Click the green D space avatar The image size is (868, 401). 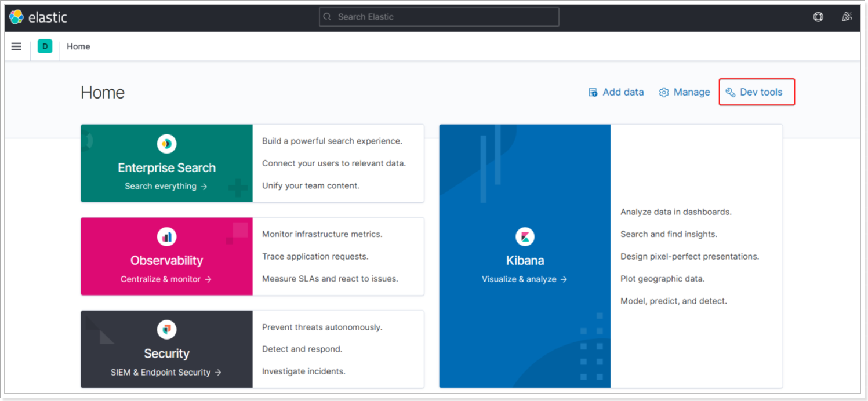coord(45,46)
